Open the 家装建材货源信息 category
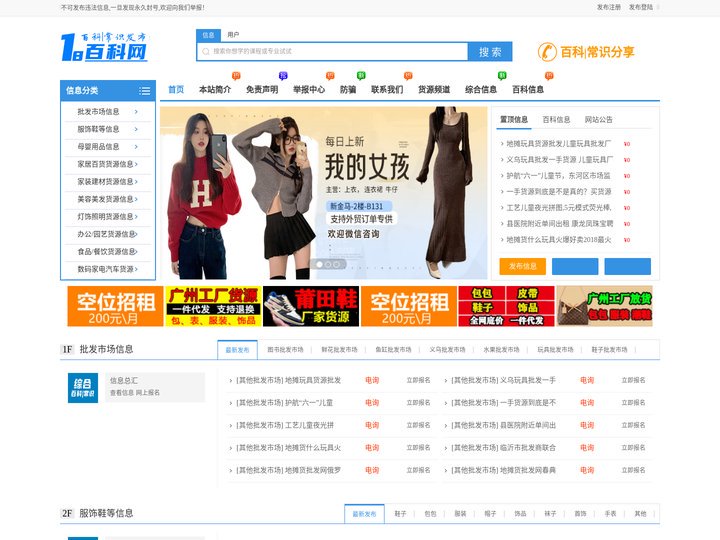The image size is (720, 540). click(107, 181)
